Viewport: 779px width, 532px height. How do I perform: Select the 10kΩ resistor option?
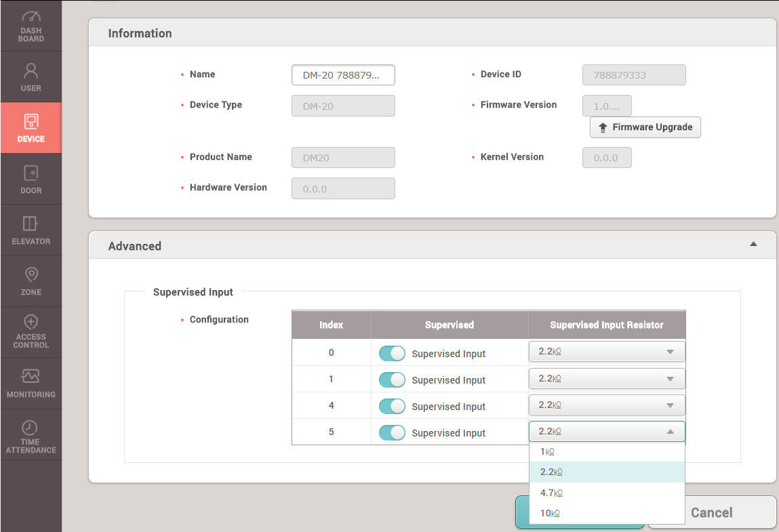click(x=550, y=513)
